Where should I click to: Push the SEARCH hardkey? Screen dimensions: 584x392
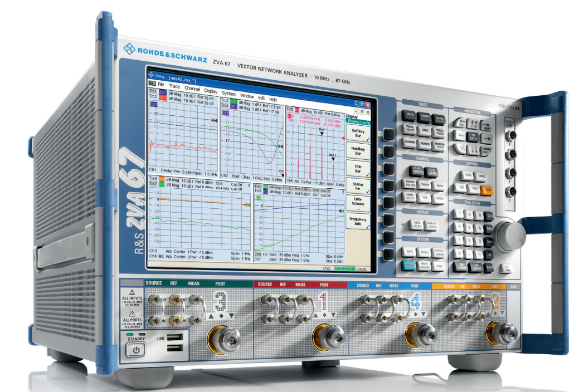pos(425,144)
